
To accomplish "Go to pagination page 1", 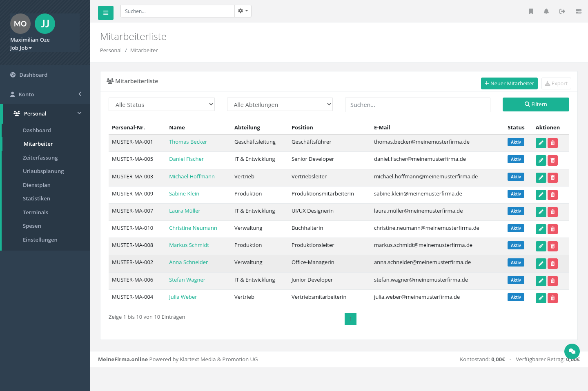I will click(350, 319).
